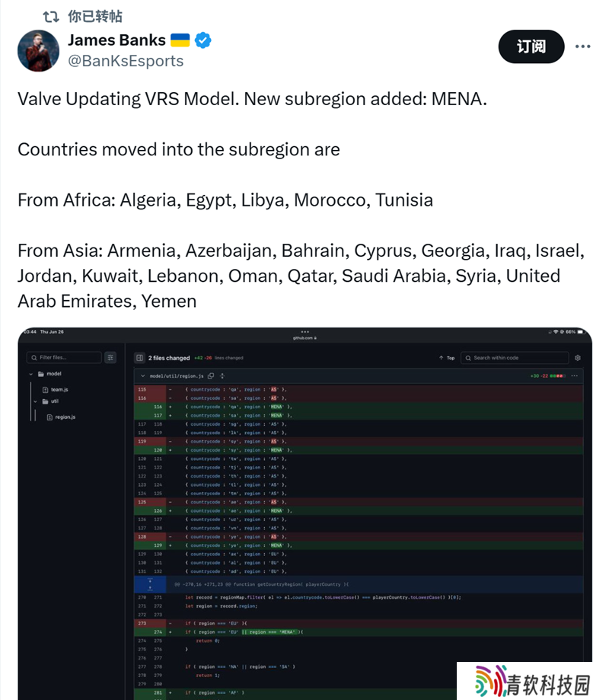Click the blue verified badge

[203, 40]
